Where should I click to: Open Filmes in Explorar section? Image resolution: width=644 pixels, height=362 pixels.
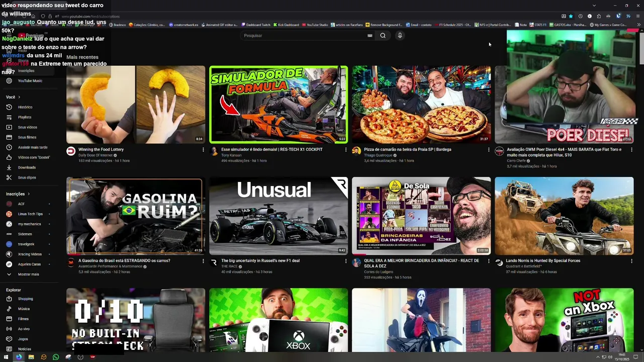pos(23,319)
